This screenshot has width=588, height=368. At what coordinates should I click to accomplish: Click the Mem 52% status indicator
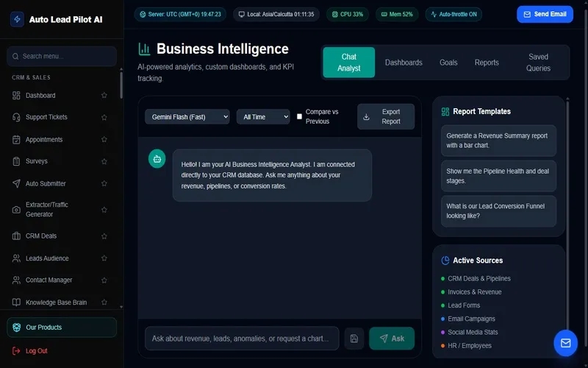(x=397, y=14)
